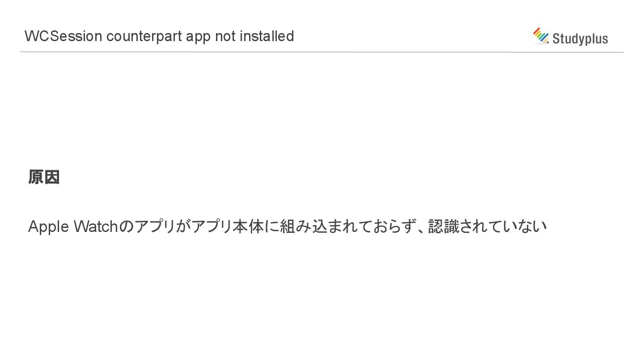This screenshot has width=644, height=362.
Task: Click the horizontal divider line under the title
Action: point(322,52)
